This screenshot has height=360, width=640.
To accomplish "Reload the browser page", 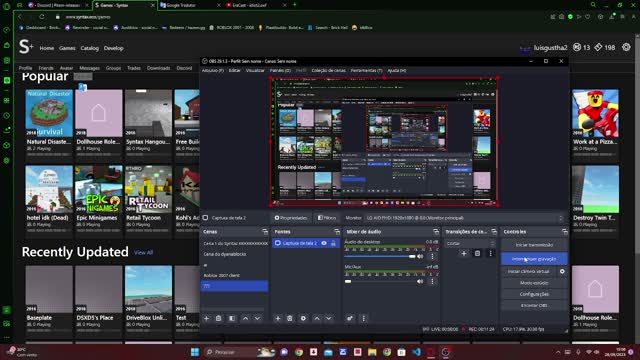I will [42, 17].
